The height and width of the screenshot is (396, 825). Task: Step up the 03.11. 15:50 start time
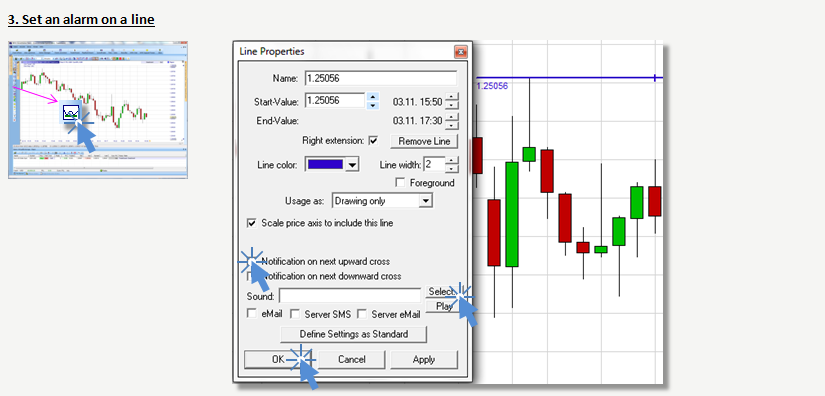point(451,97)
